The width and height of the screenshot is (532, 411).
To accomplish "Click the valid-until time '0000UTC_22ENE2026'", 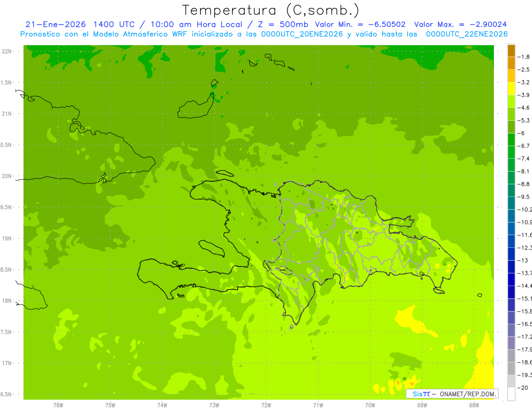I will (467, 34).
